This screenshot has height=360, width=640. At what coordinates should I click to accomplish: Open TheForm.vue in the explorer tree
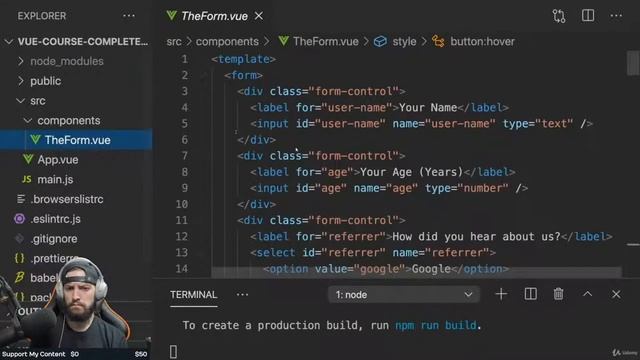click(76, 140)
